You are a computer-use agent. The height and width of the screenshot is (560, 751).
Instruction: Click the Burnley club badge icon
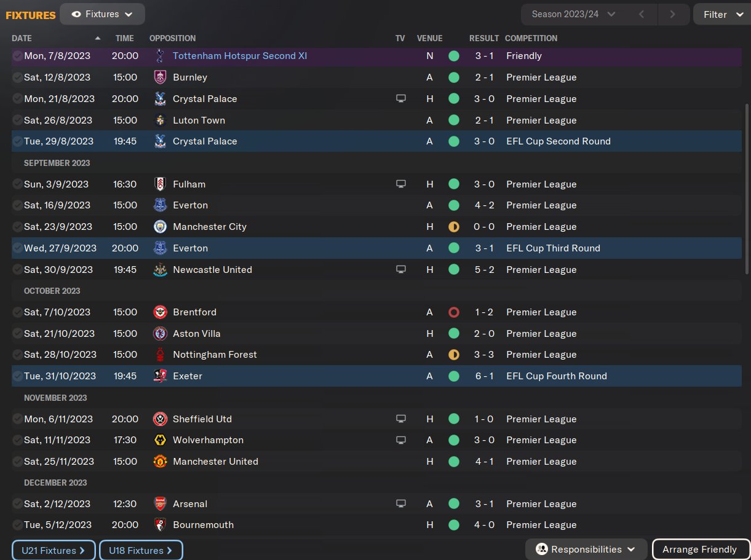pos(160,77)
